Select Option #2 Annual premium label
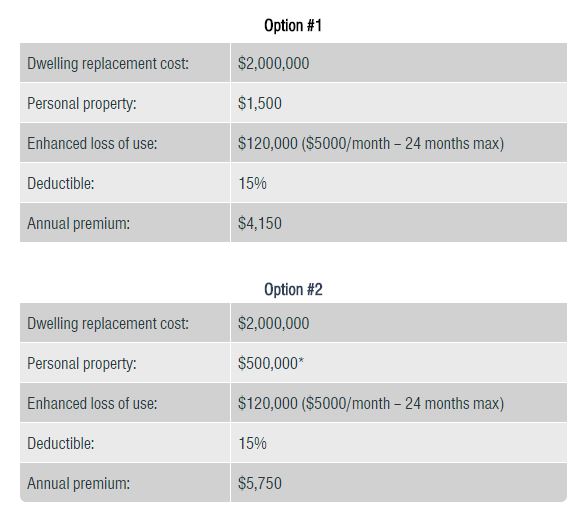This screenshot has height=512, width=587. click(x=79, y=484)
